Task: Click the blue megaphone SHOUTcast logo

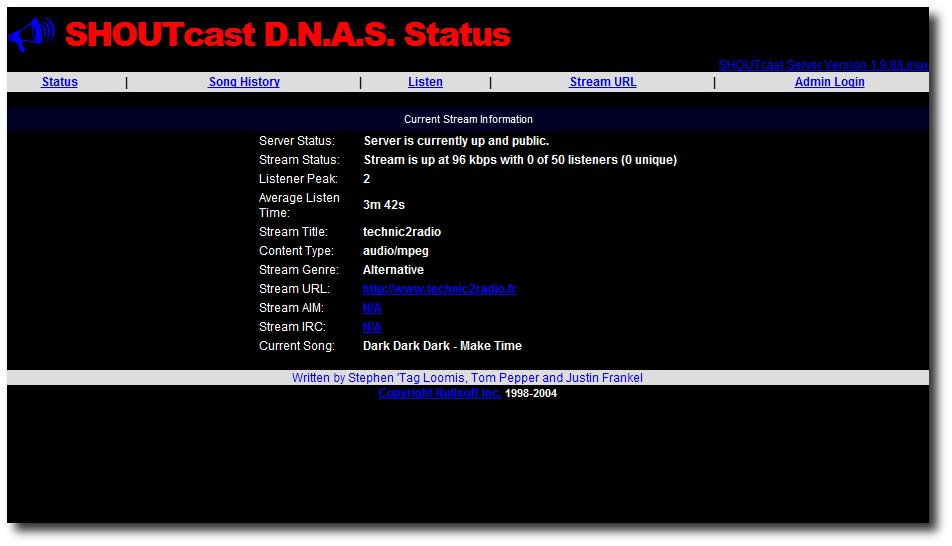Action: pyautogui.click(x=31, y=35)
